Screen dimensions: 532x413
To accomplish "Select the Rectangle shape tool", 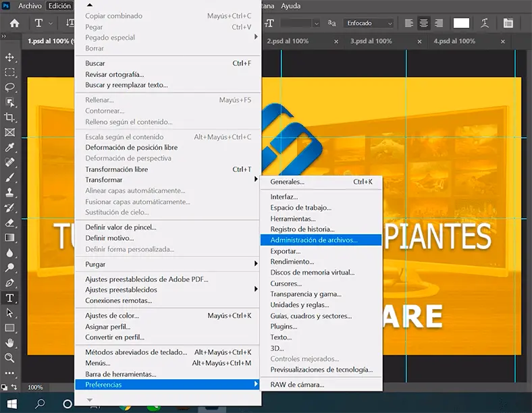I will (9, 328).
